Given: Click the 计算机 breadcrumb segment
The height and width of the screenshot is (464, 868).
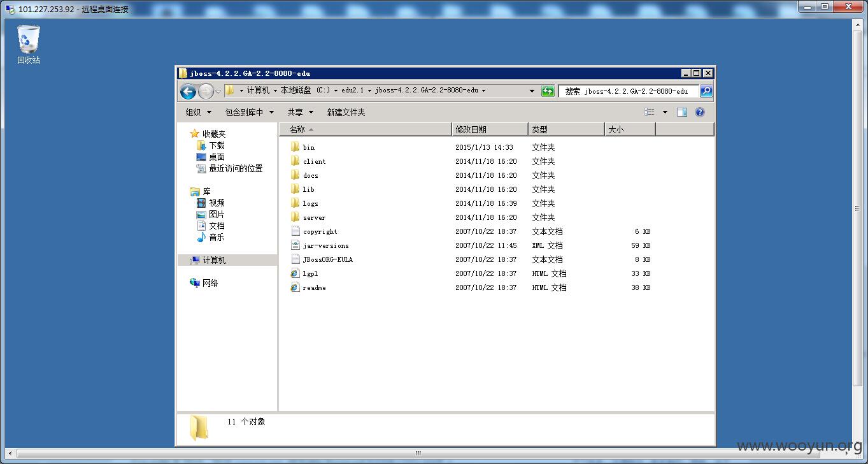Looking at the screenshot, I should [258, 91].
